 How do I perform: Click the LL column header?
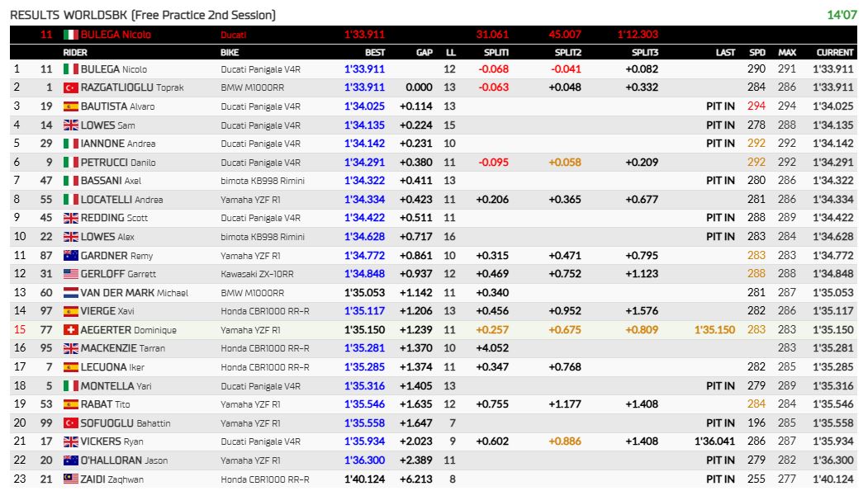(x=451, y=53)
